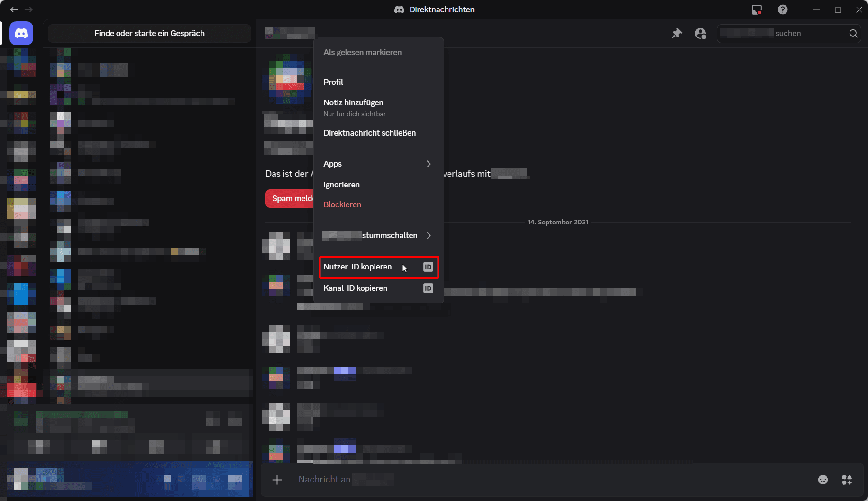This screenshot has height=501, width=868.
Task: Click the magnifying glass search icon
Action: click(853, 33)
